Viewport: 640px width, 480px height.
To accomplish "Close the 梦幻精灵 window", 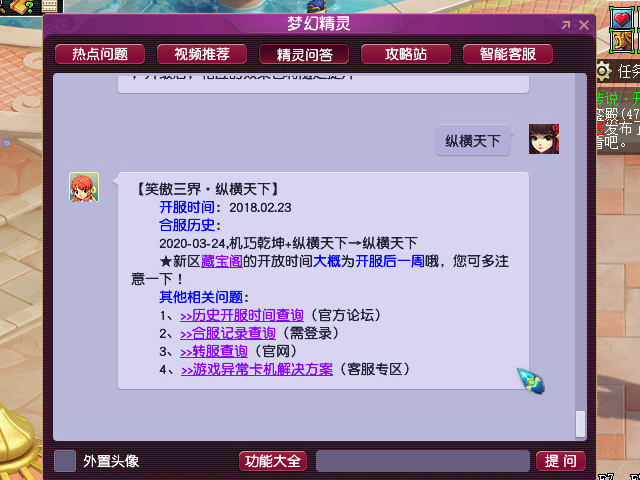I will (x=584, y=25).
